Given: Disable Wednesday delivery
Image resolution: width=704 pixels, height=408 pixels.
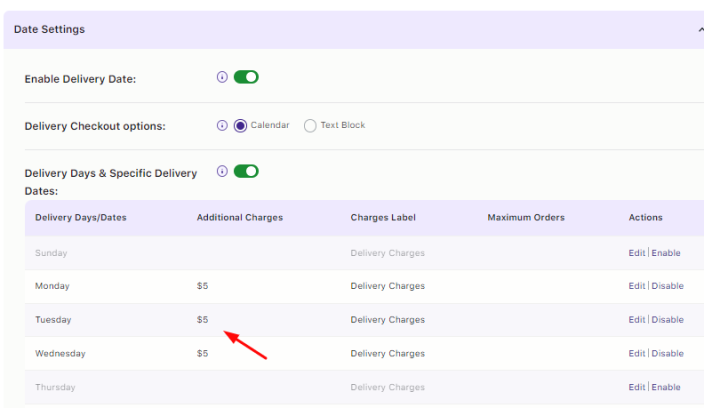Looking at the screenshot, I should [x=668, y=353].
